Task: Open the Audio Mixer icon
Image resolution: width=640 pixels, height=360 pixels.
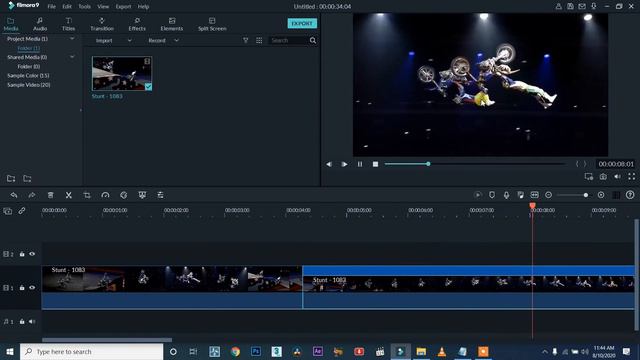Action: point(520,195)
